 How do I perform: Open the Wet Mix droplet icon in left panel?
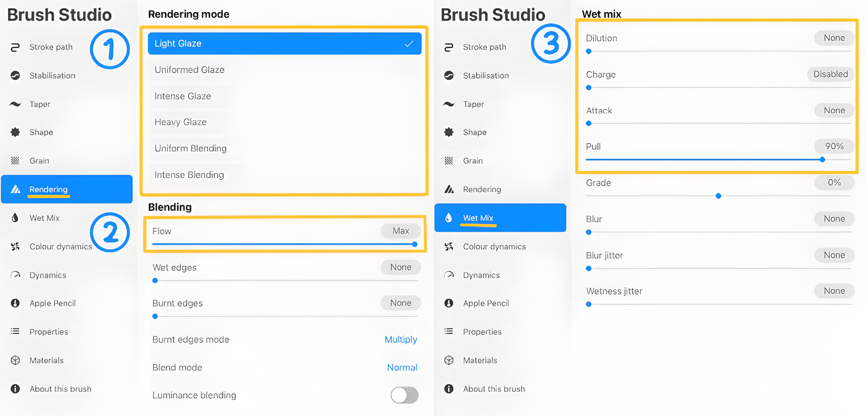[15, 218]
